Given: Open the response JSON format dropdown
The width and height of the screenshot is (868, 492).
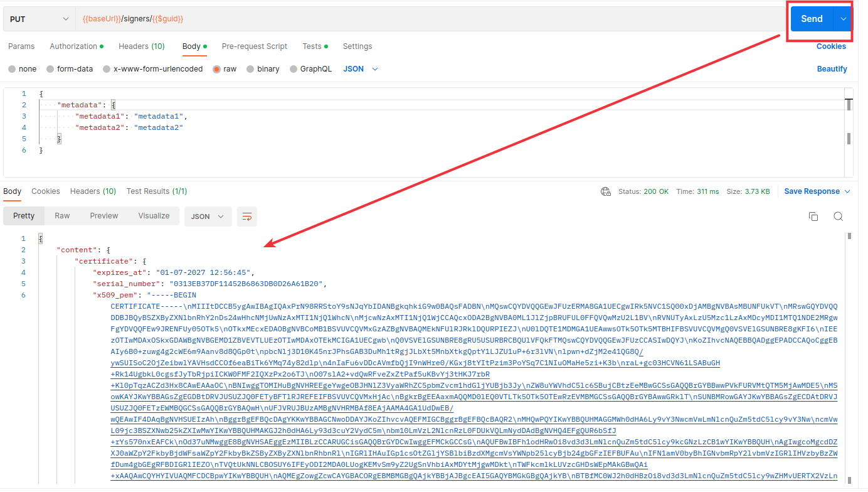Looking at the screenshot, I should click(x=208, y=217).
